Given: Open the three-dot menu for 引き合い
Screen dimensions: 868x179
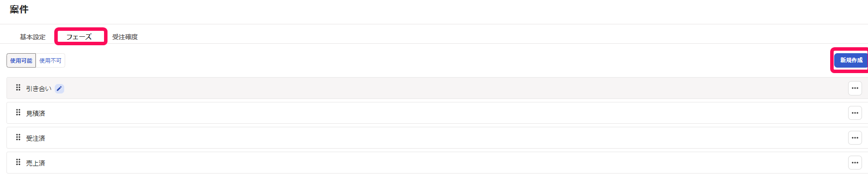Looking at the screenshot, I should (855, 88).
